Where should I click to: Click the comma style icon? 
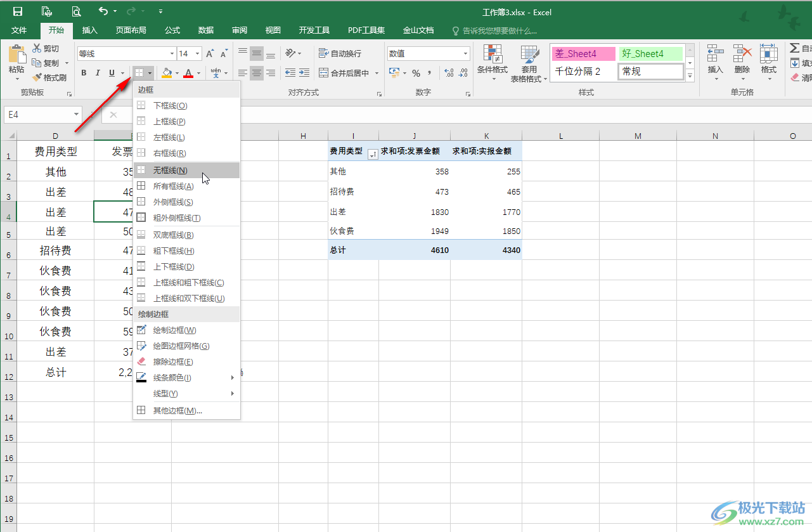coord(430,73)
